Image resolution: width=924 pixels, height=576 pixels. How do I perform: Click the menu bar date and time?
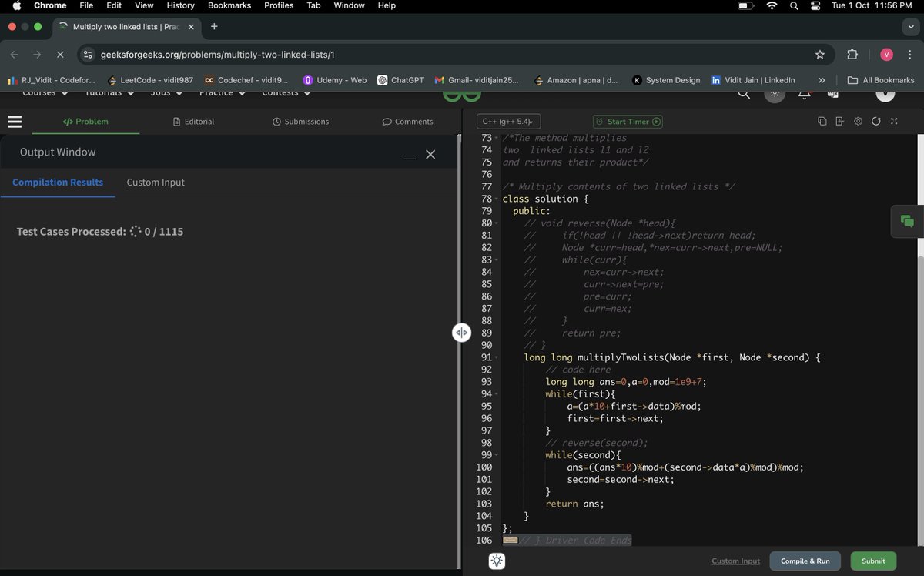coord(872,5)
